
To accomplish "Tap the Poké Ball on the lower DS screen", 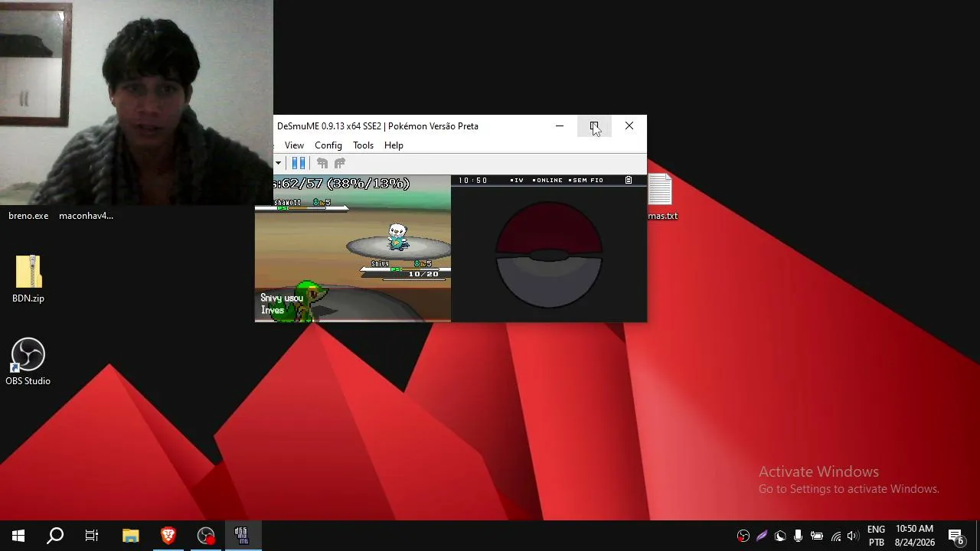I will (549, 255).
